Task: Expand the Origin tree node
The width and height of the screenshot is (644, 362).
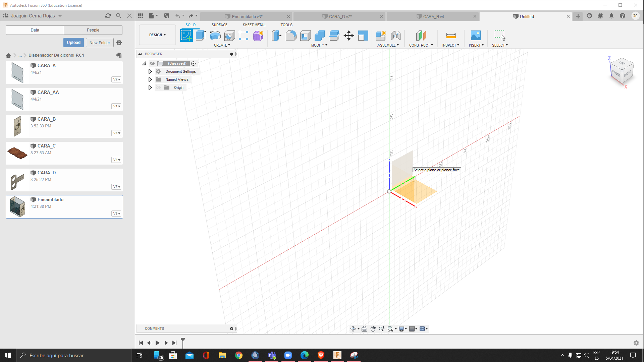Action: point(150,87)
